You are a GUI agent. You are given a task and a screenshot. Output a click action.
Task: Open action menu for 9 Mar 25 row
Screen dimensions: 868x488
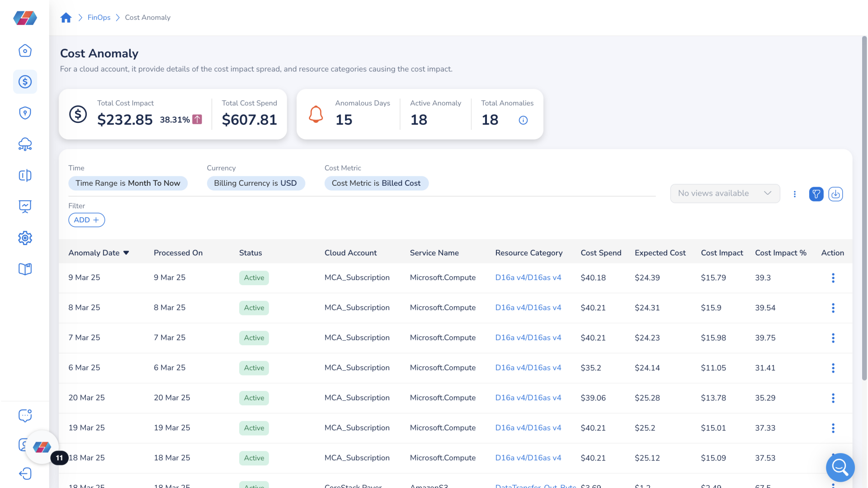[x=833, y=278]
